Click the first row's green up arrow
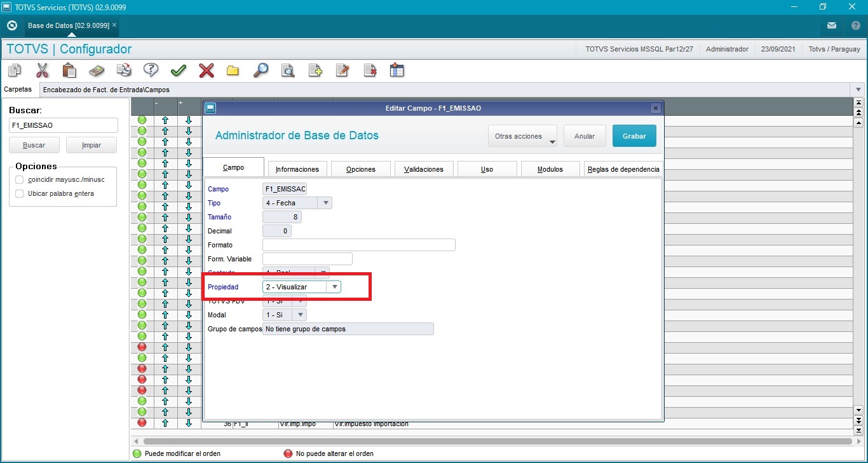Screen dimensions: 868x463 [165, 120]
